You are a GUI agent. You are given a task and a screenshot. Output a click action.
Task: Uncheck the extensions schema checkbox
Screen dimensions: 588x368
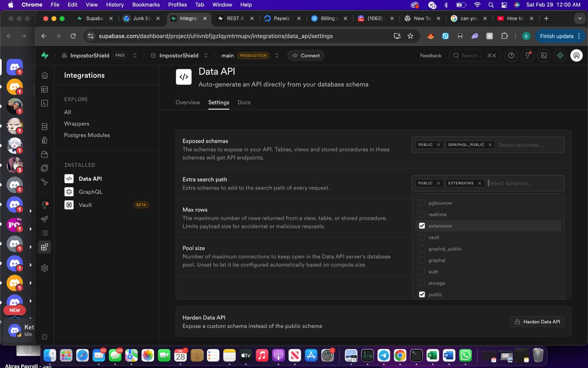point(422,226)
